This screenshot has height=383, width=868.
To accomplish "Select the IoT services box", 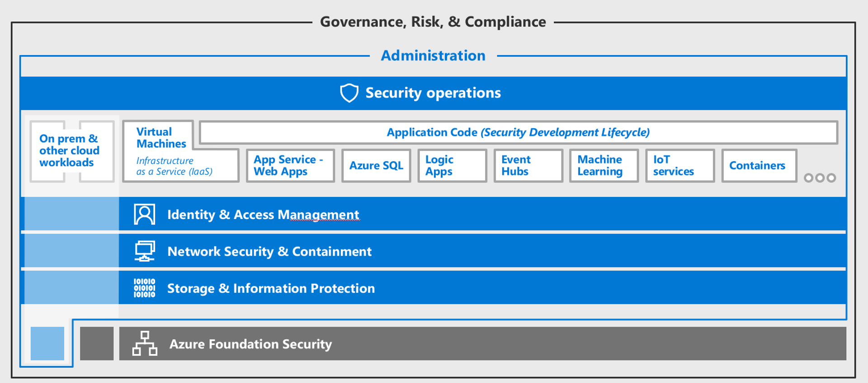I will (680, 166).
